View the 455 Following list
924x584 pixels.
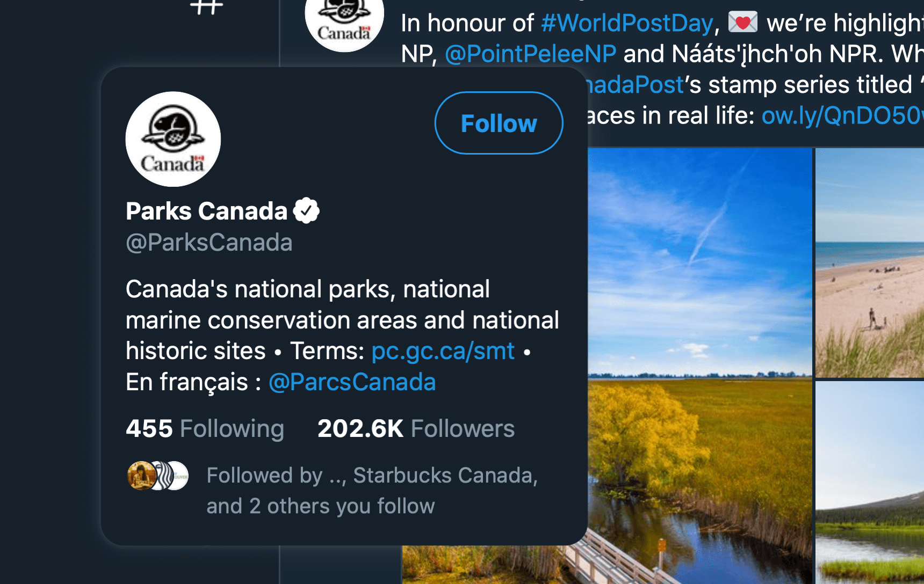(x=205, y=429)
